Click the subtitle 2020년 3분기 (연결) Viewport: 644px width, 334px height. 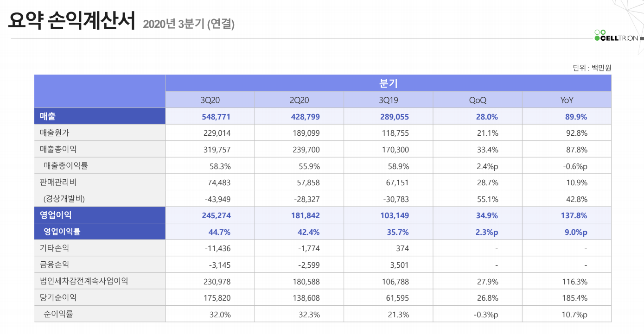pyautogui.click(x=189, y=24)
